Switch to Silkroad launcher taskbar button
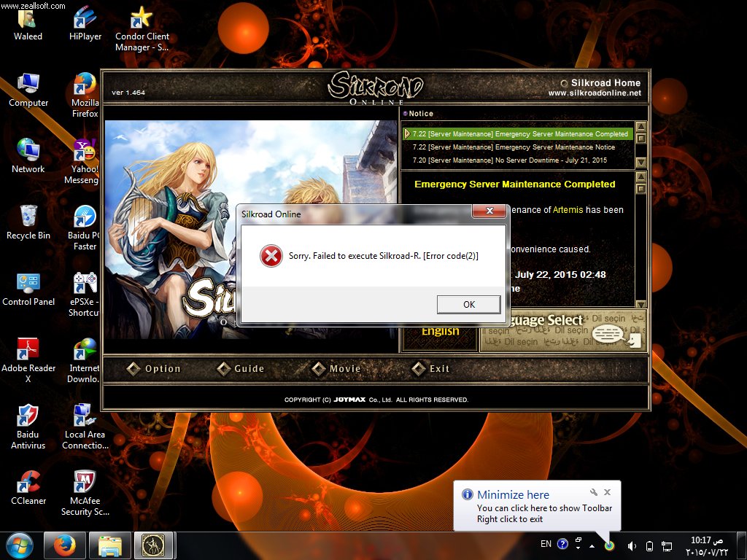This screenshot has height=560, width=747. pos(153,545)
